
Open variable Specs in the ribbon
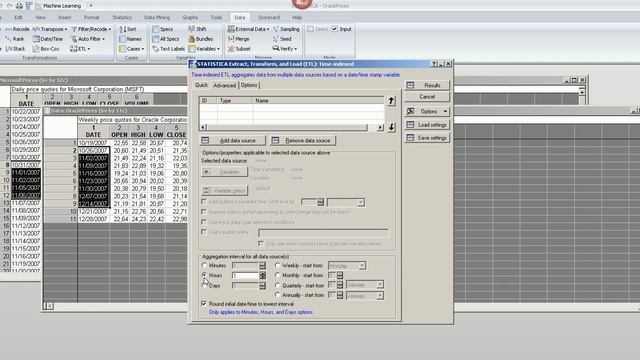163,29
